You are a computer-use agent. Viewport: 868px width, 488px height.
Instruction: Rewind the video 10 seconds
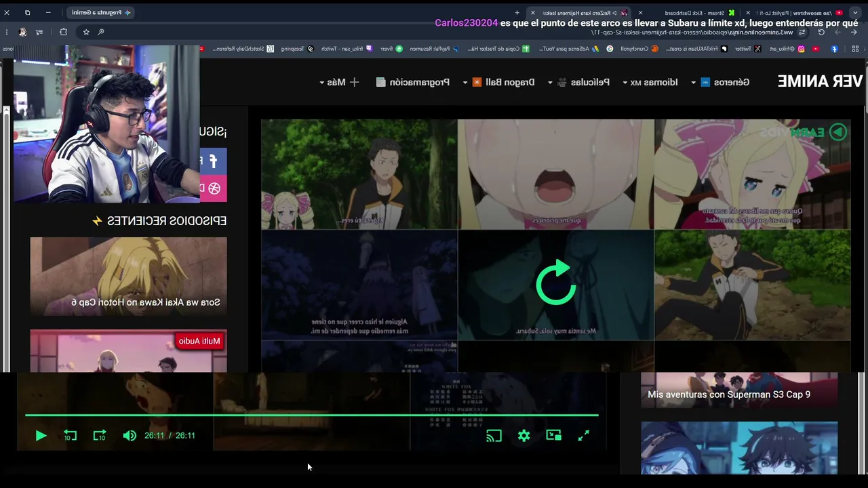point(70,436)
